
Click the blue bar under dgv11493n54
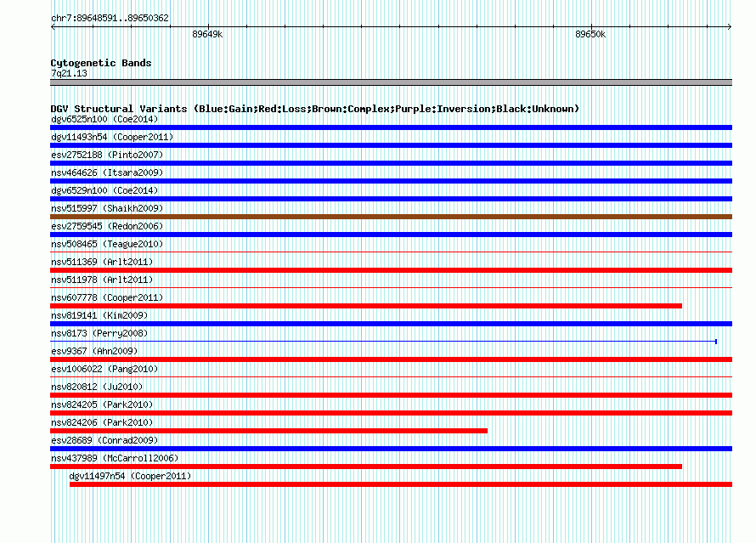click(391, 145)
